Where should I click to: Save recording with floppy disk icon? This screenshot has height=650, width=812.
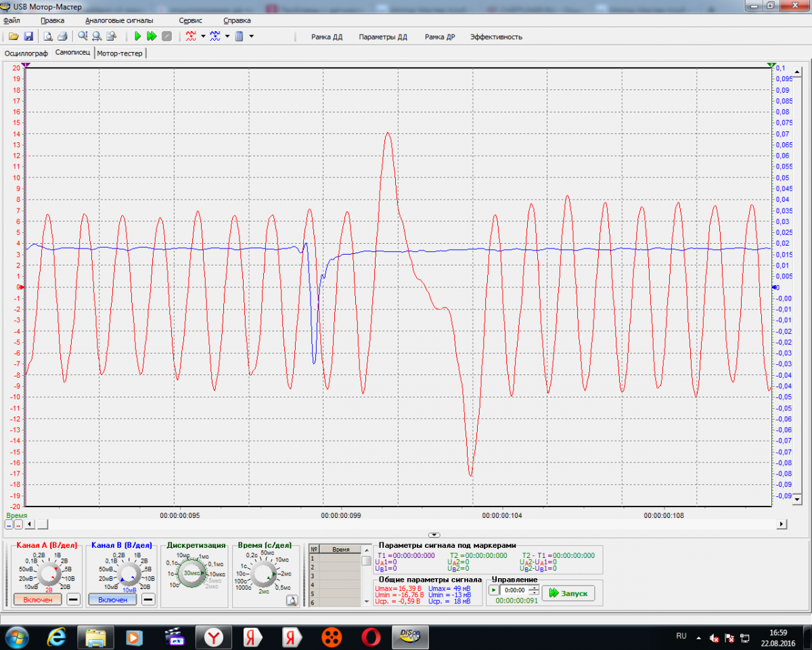pos(28,37)
